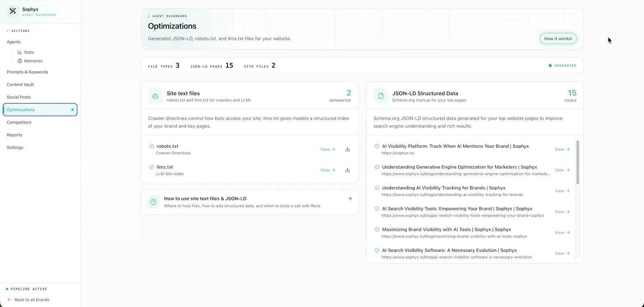
Task: Click the FILE TYPES 3 stat
Action: point(164,66)
